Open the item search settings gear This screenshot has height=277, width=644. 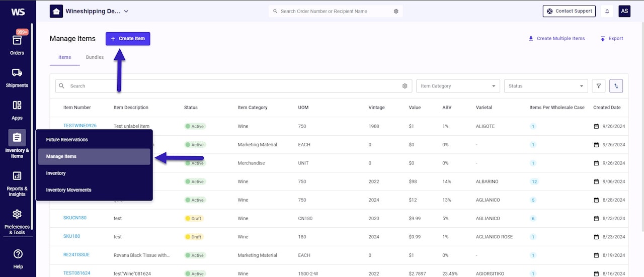(x=405, y=86)
